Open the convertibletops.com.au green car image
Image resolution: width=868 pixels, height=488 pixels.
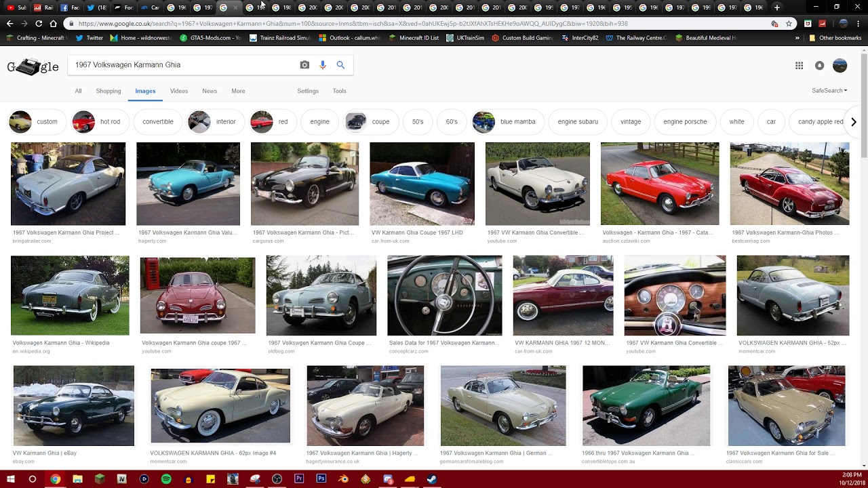tap(646, 406)
